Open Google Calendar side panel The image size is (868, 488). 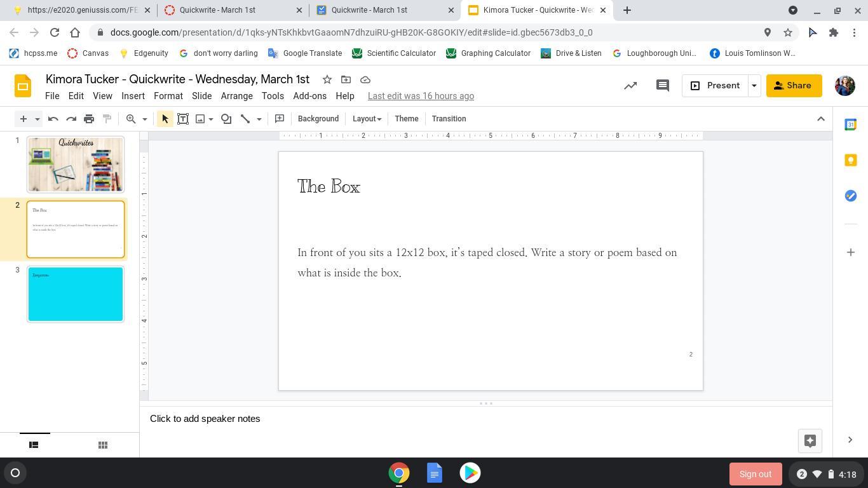850,125
